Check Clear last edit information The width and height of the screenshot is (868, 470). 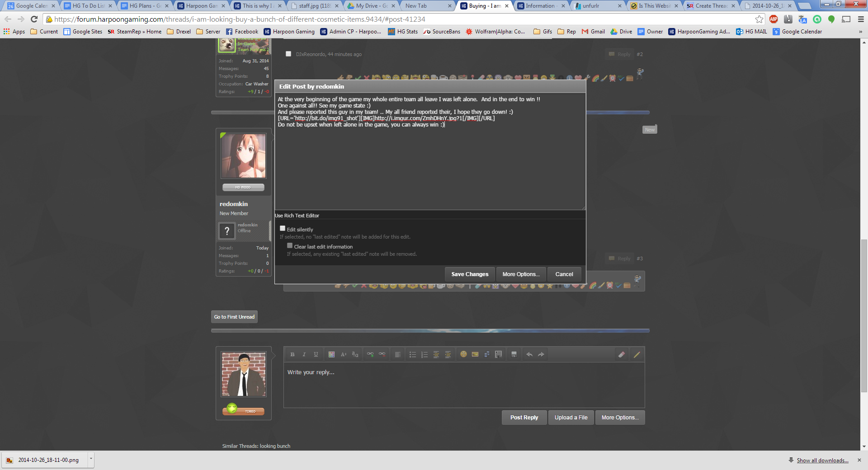click(290, 246)
